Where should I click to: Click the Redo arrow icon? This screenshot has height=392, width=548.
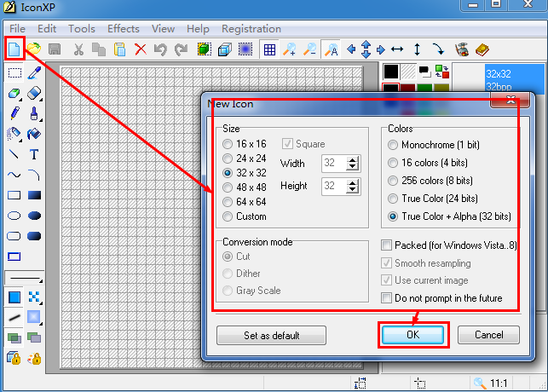coord(181,49)
